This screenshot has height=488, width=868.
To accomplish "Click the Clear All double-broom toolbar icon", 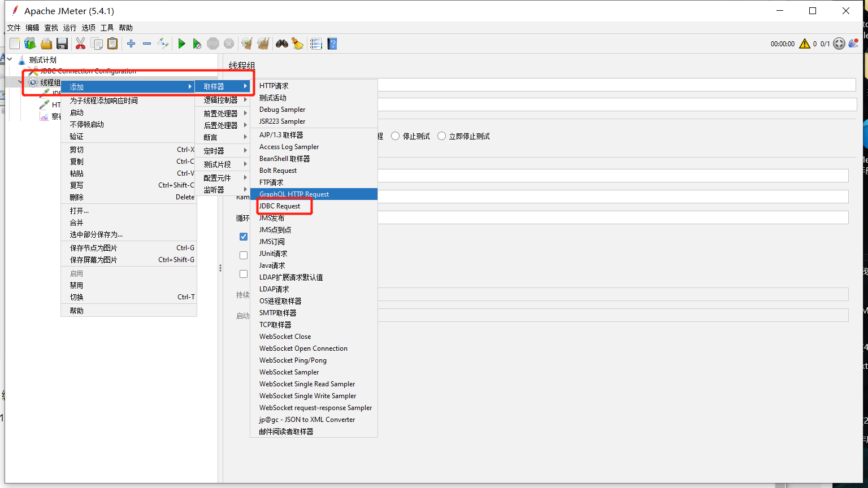I will [x=263, y=43].
